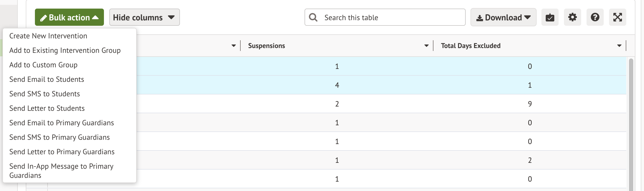Open Suspensions column sort arrow
This screenshot has width=644, height=191.
[426, 46]
